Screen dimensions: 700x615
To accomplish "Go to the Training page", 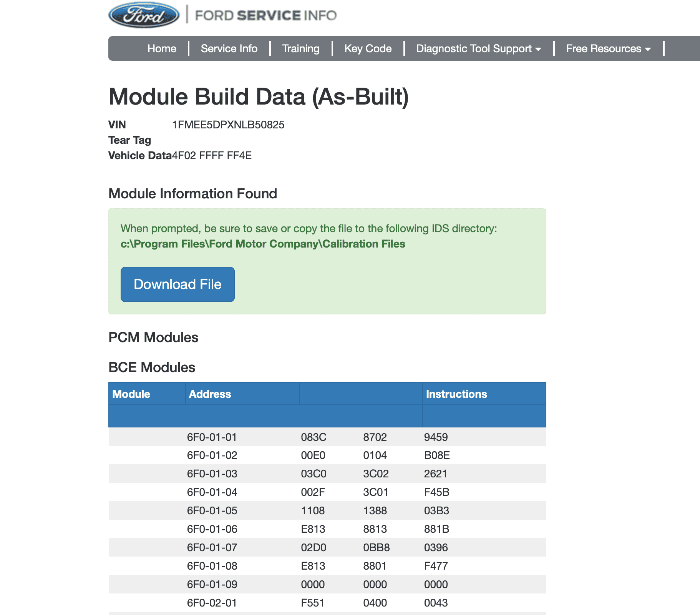I will 301,48.
